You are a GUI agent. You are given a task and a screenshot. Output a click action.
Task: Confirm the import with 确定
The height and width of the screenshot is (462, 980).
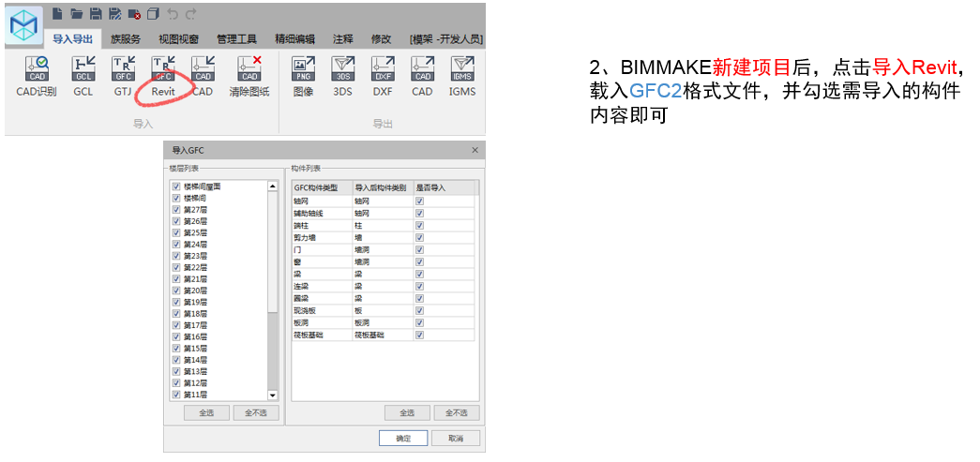coord(403,439)
